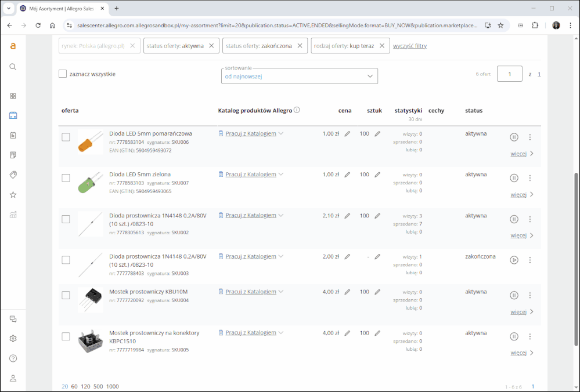Open the statistics chart icon in sidebar
580x392 pixels.
(13, 215)
